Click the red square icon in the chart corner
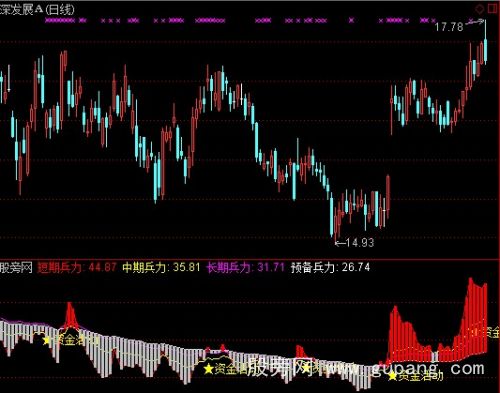Screen dimensions: 500x393 tap(493, 8)
